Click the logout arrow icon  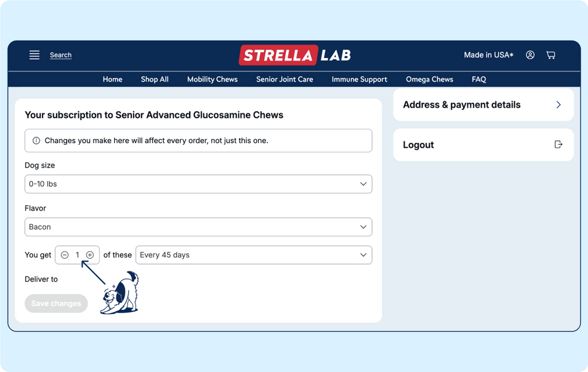tap(558, 145)
